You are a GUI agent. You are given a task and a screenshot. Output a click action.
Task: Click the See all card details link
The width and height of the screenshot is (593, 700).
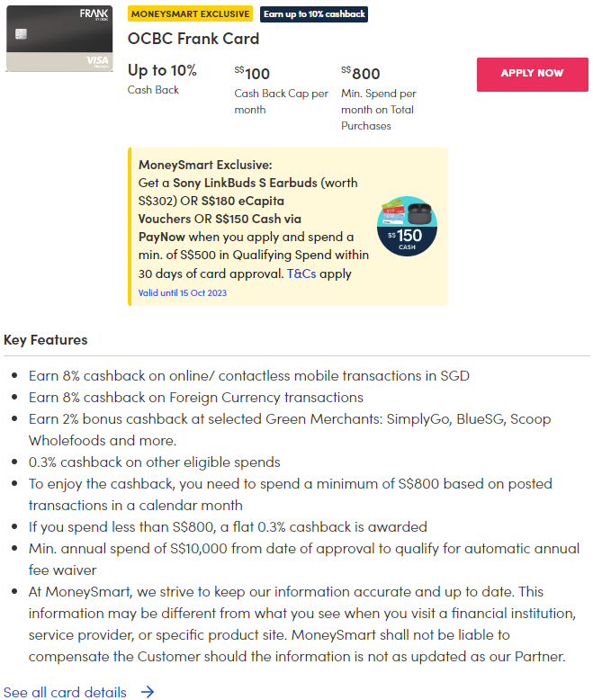[65, 692]
